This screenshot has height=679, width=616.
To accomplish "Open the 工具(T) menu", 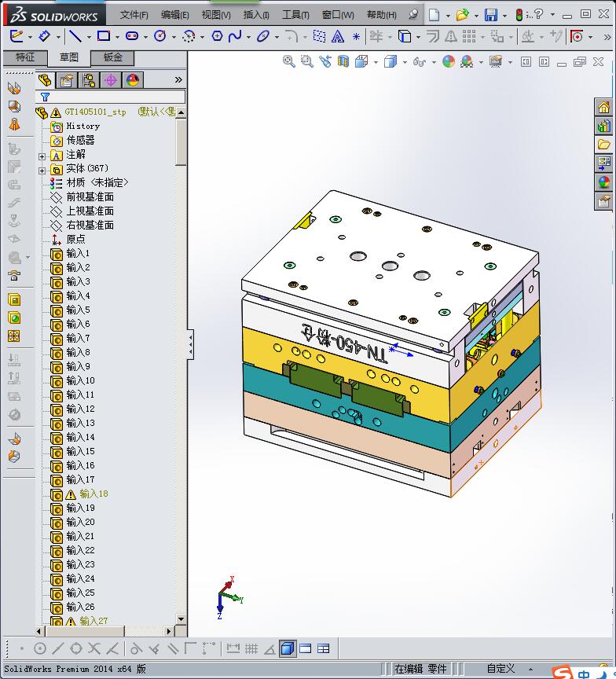I will [x=295, y=15].
